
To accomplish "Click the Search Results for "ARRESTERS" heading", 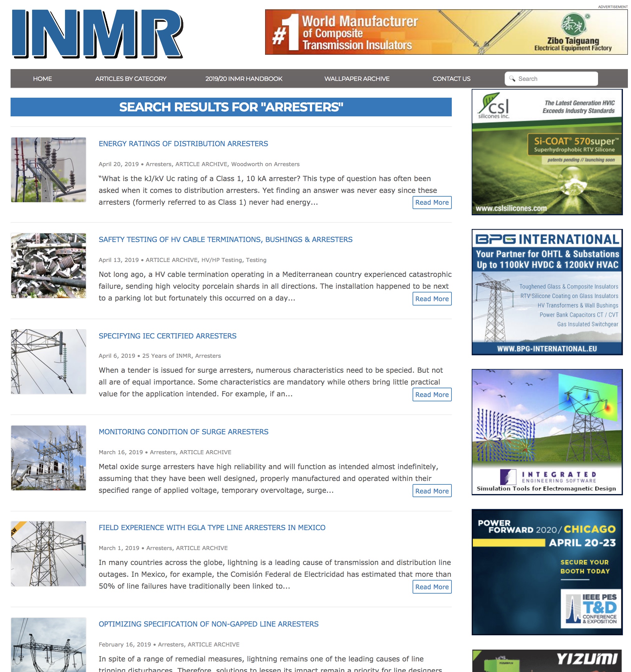I will (231, 107).
